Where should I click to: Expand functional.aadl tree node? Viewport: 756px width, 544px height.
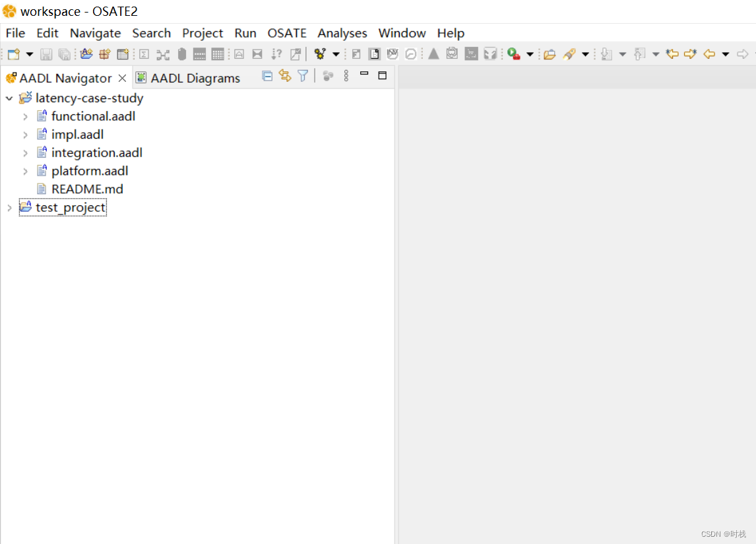[26, 117]
